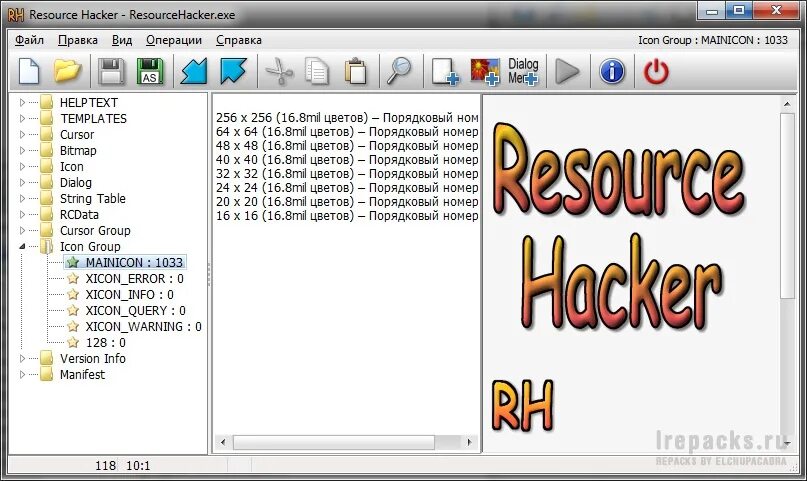Image resolution: width=807 pixels, height=481 pixels.
Task: Click the Save As green floppy icon
Action: 150,71
